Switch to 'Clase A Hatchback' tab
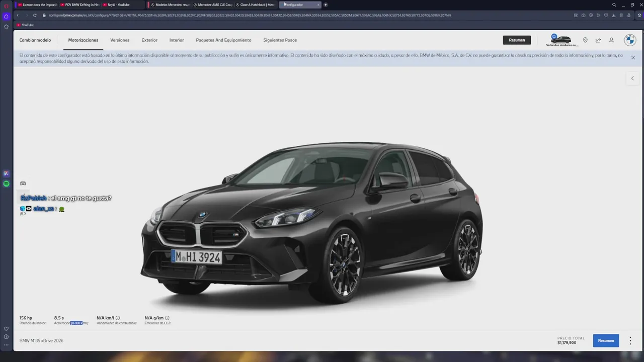This screenshot has width=644, height=362. pyautogui.click(x=255, y=5)
